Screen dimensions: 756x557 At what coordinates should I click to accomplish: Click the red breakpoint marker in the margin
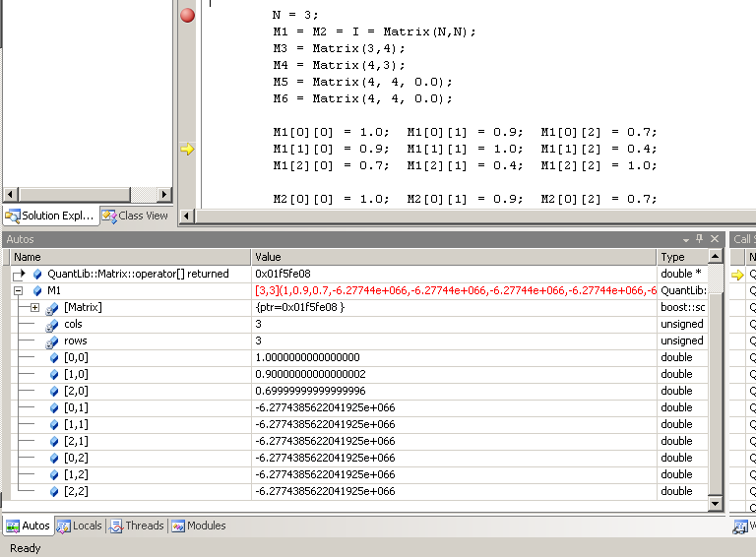coord(187,15)
